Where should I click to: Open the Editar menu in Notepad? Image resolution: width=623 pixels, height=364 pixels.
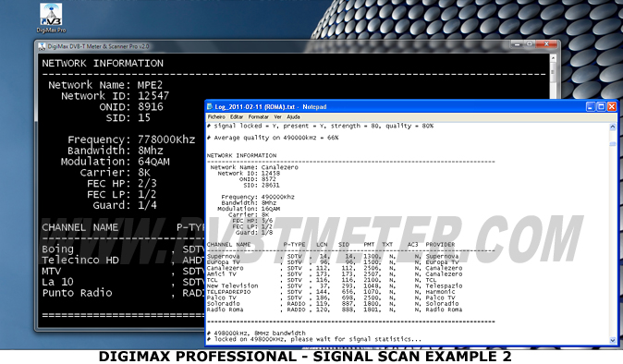point(237,117)
